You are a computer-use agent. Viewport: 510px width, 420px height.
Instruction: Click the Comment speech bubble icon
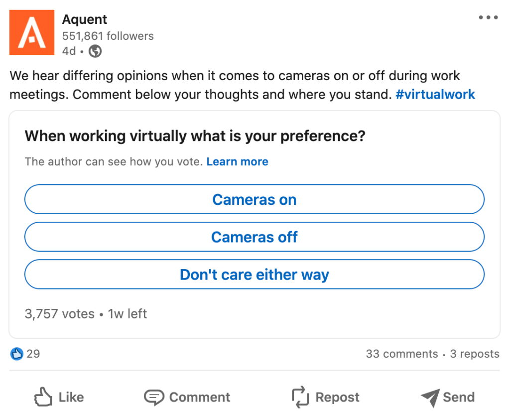154,397
